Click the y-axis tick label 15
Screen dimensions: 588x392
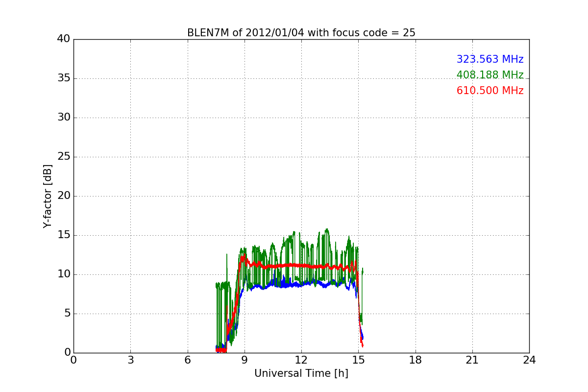pyautogui.click(x=64, y=235)
